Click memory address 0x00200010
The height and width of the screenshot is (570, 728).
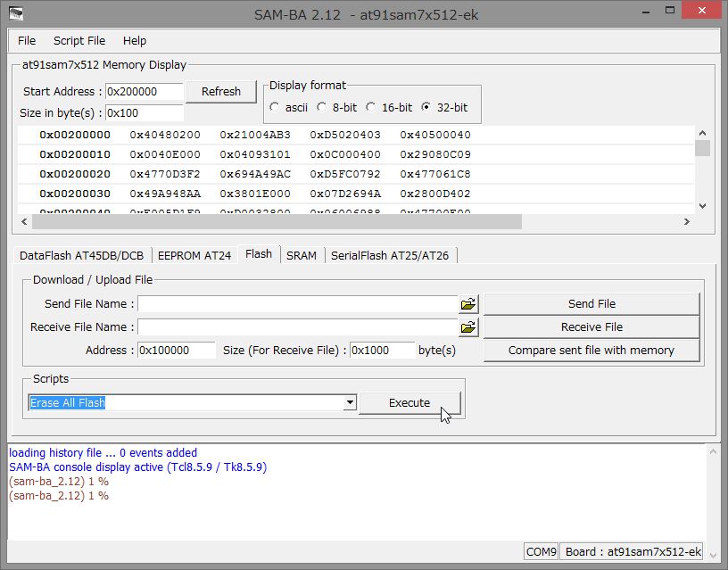[x=75, y=154]
